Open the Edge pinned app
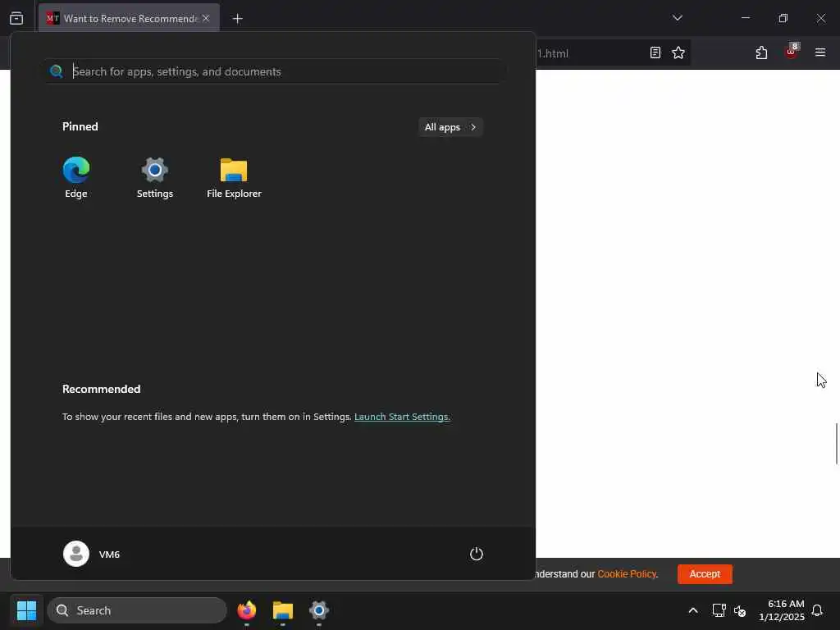 (76, 178)
